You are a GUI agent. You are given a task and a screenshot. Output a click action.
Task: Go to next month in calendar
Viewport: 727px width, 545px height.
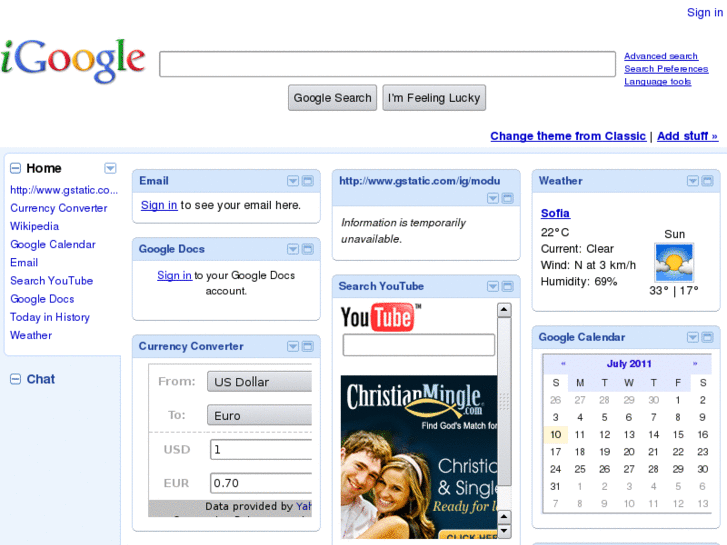pos(695,364)
